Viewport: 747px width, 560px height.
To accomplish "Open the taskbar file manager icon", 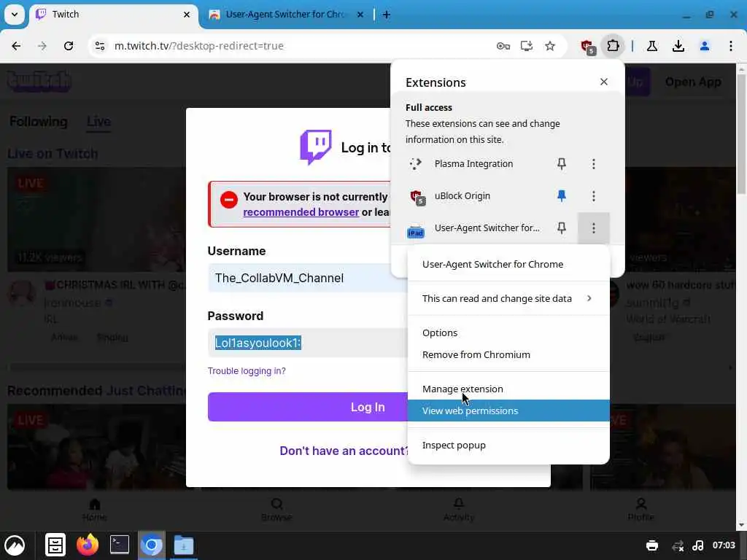I will click(x=55, y=545).
